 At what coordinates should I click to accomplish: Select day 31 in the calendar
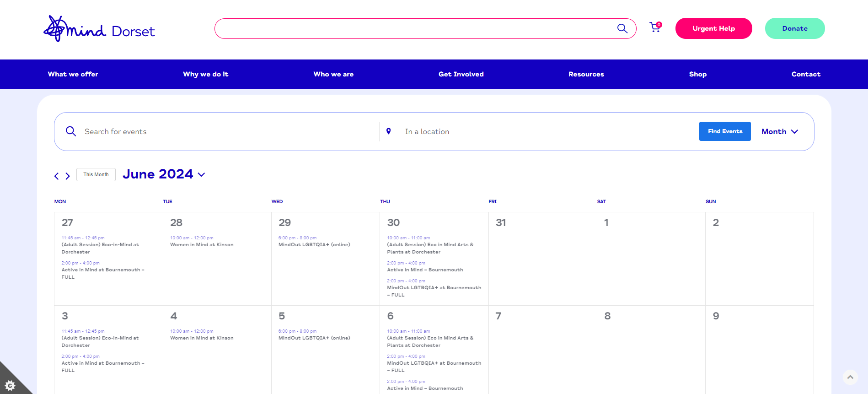click(501, 222)
